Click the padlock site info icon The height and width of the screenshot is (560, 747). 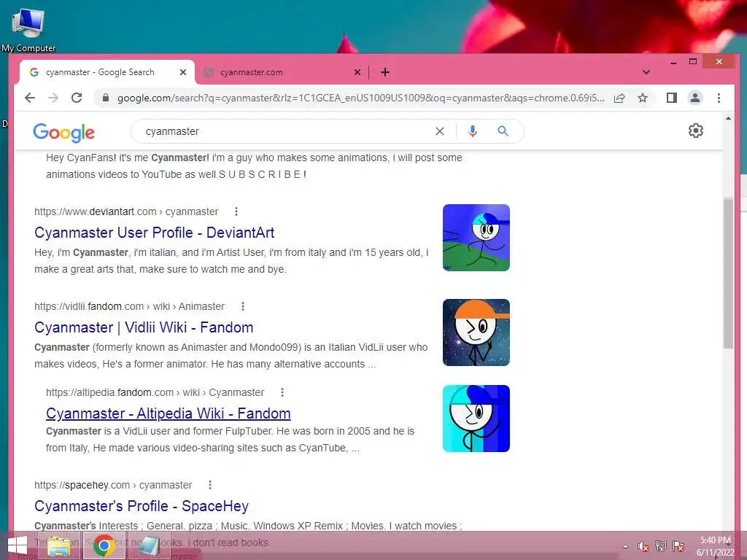click(x=106, y=98)
